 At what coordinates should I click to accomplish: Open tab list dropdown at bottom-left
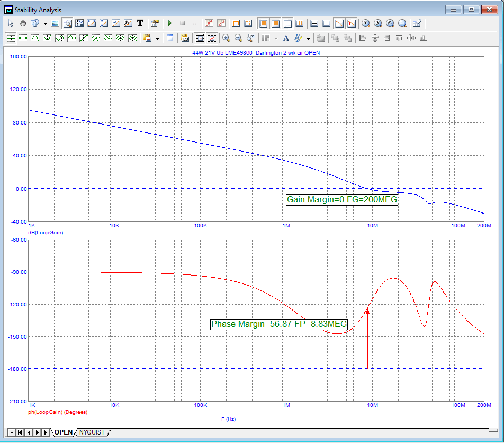(x=11, y=433)
